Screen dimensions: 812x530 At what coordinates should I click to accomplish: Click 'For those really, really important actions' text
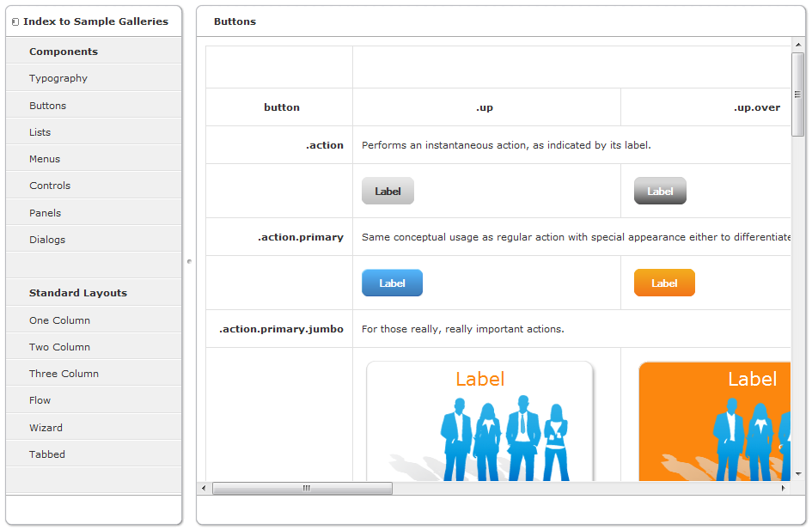coord(462,329)
